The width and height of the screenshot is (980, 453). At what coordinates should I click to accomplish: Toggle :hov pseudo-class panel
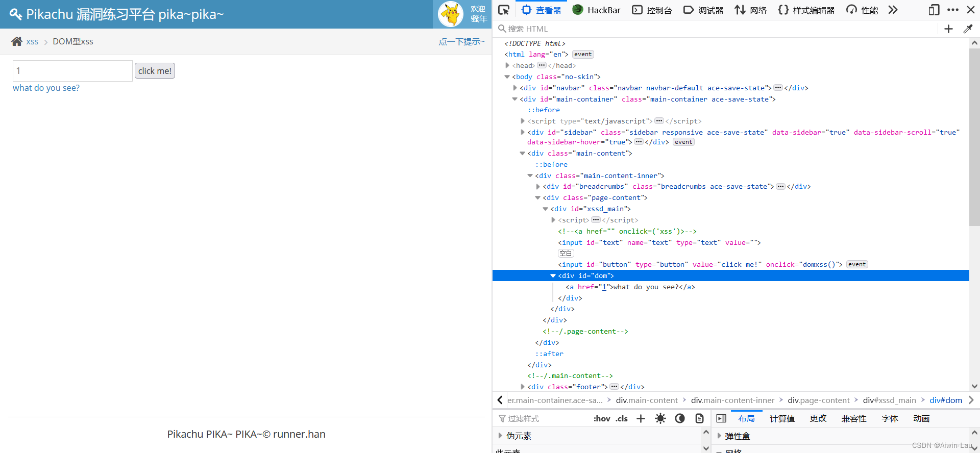click(x=602, y=418)
